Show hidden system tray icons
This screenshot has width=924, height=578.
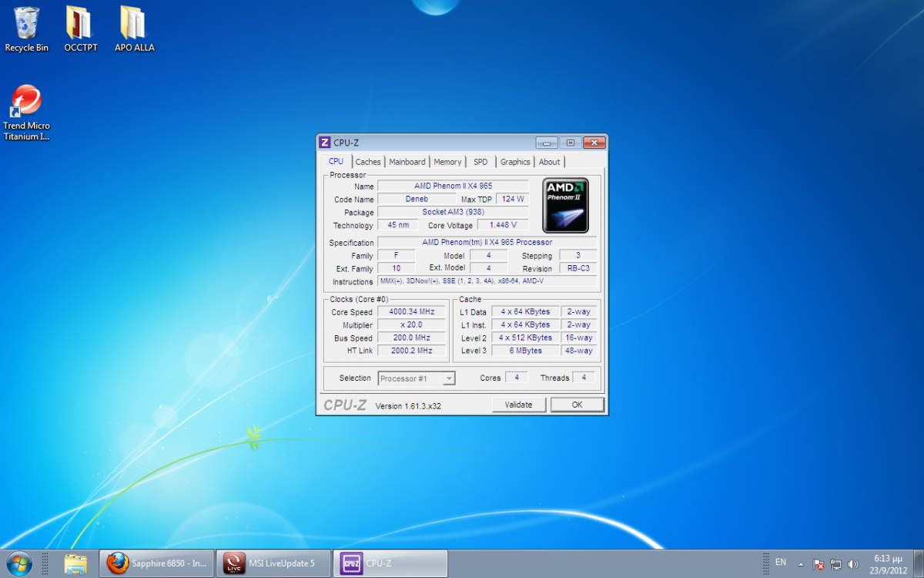[x=801, y=564]
